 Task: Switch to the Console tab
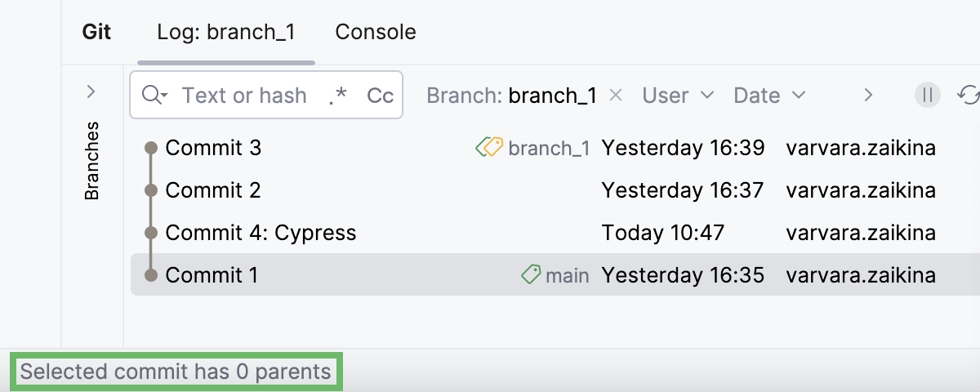coord(376,32)
